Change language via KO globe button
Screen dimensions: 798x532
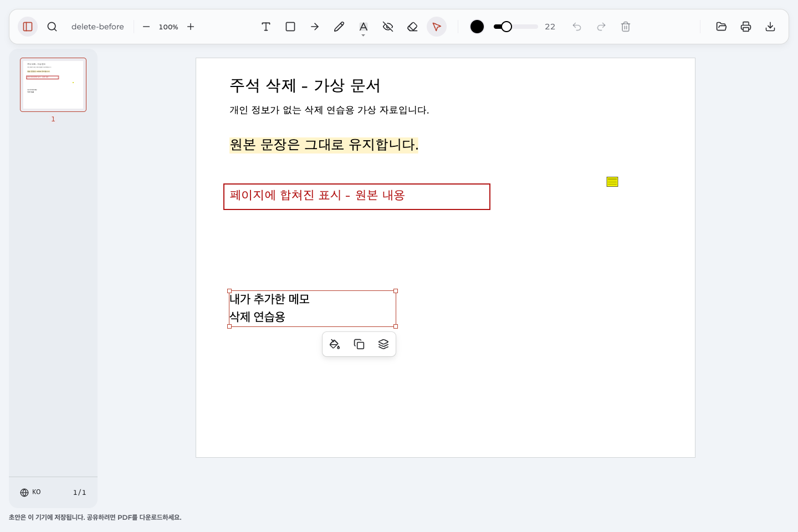click(x=30, y=492)
